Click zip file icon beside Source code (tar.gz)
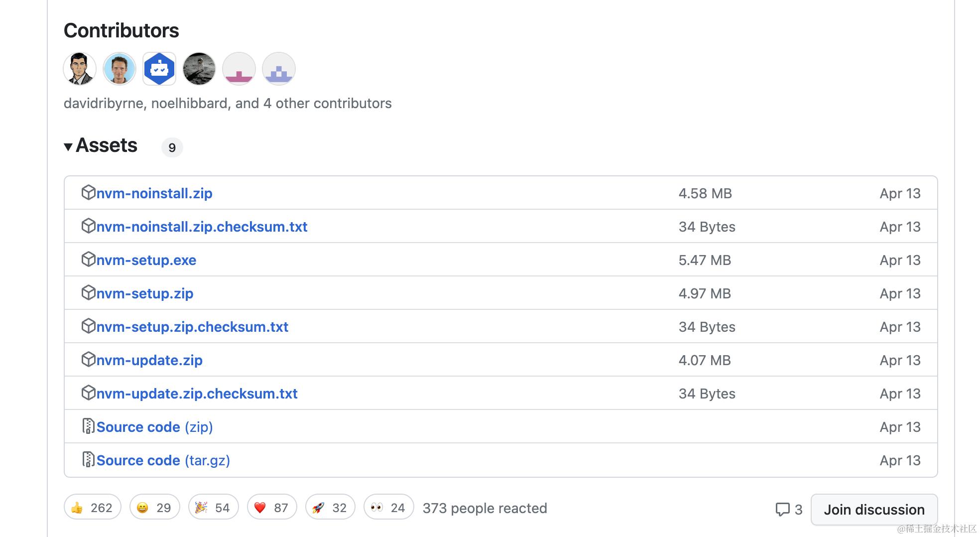Screen dimensions: 980x537 [x=88, y=459]
